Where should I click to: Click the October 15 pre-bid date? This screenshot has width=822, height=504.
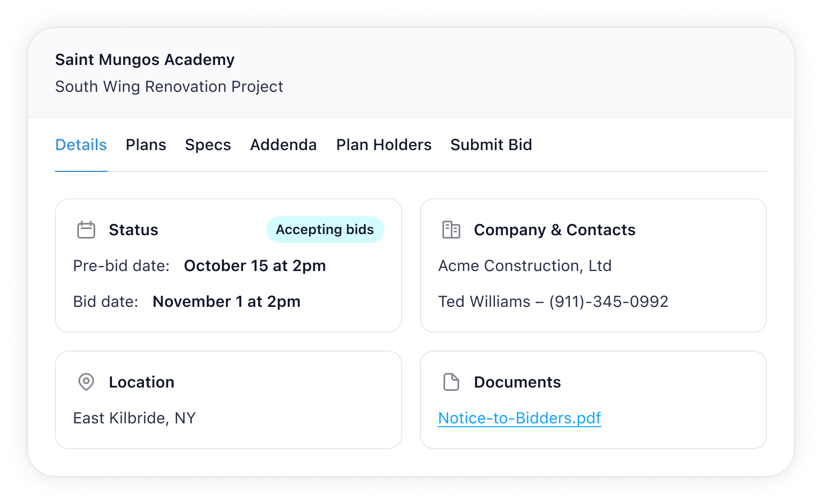[255, 265]
